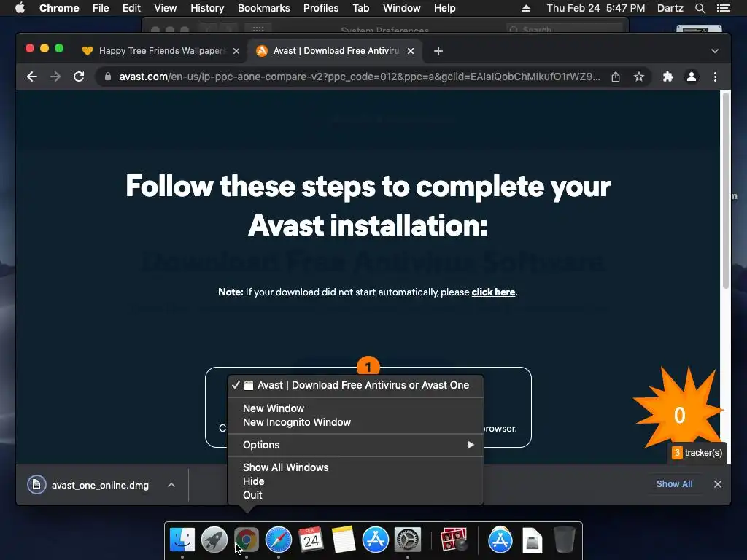Choose New Window from dock menu
The width and height of the screenshot is (747, 560).
pos(355,408)
